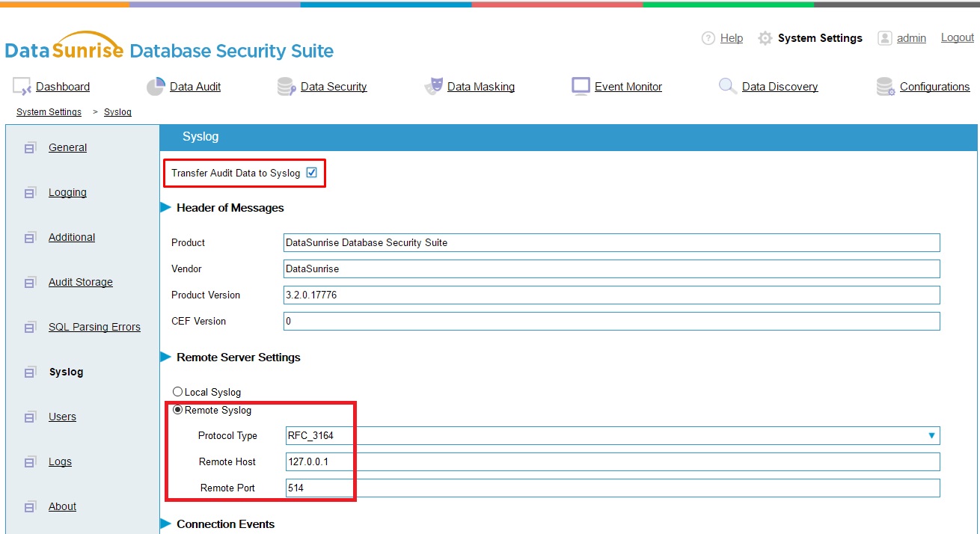This screenshot has width=980, height=534.
Task: Click into the Remote Host field
Action: pyautogui.click(x=611, y=461)
